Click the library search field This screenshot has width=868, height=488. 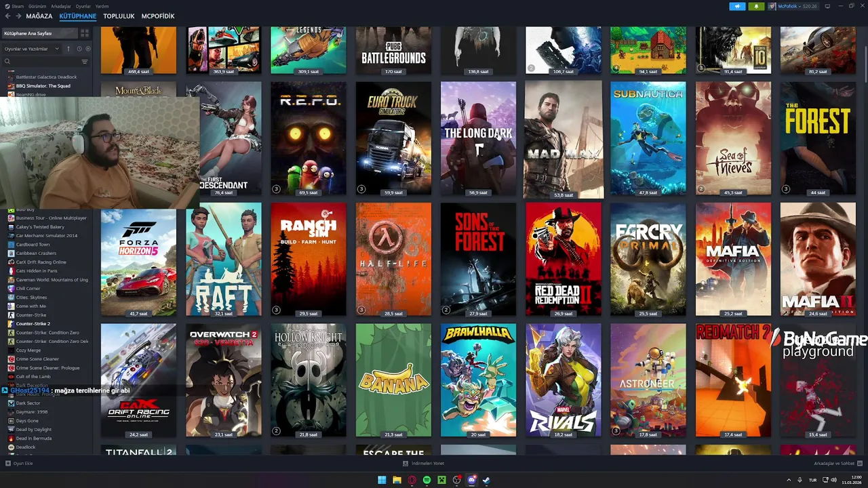click(x=44, y=62)
